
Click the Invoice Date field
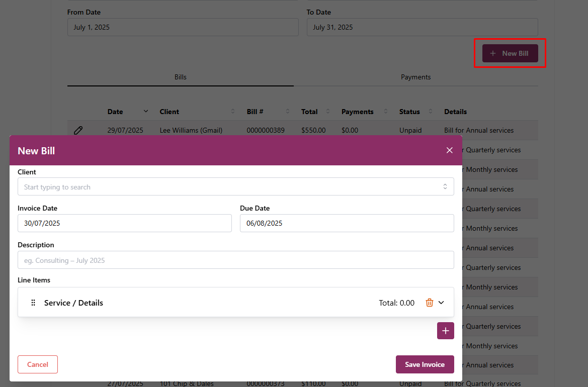(x=124, y=223)
